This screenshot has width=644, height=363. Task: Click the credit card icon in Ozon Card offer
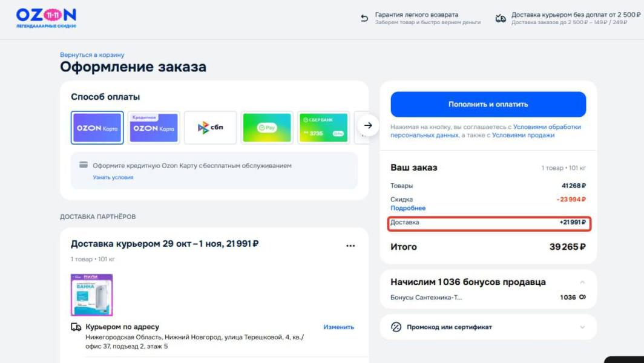(84, 165)
